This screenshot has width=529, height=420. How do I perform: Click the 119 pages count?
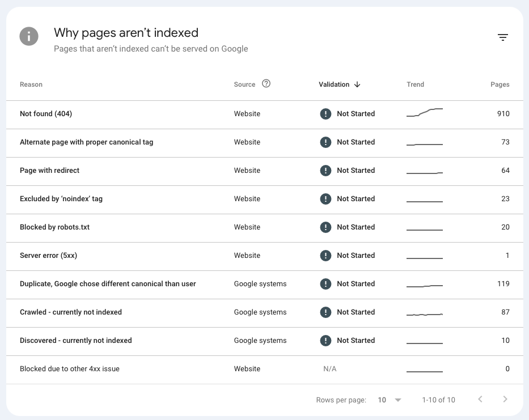point(503,284)
